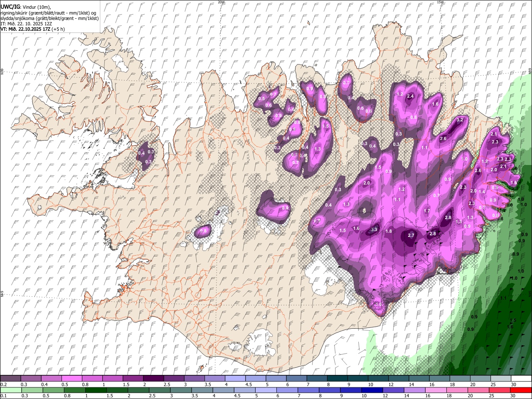Click the pale green lower-row legend swatch labeled 0.1
Screen dimensions: 532x399
coord(11,390)
